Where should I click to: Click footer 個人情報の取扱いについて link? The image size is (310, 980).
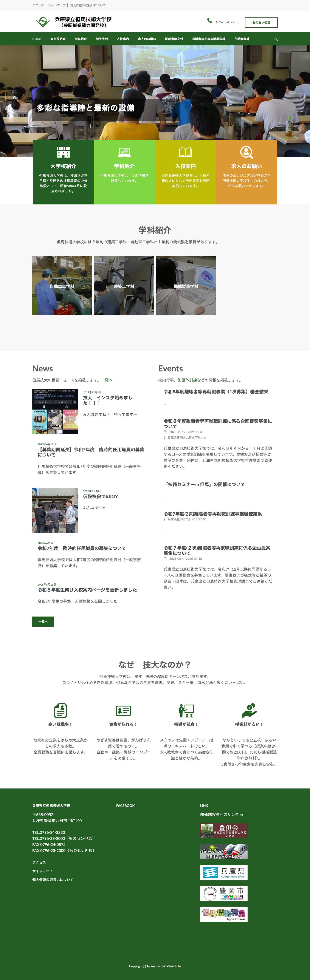coord(53,880)
